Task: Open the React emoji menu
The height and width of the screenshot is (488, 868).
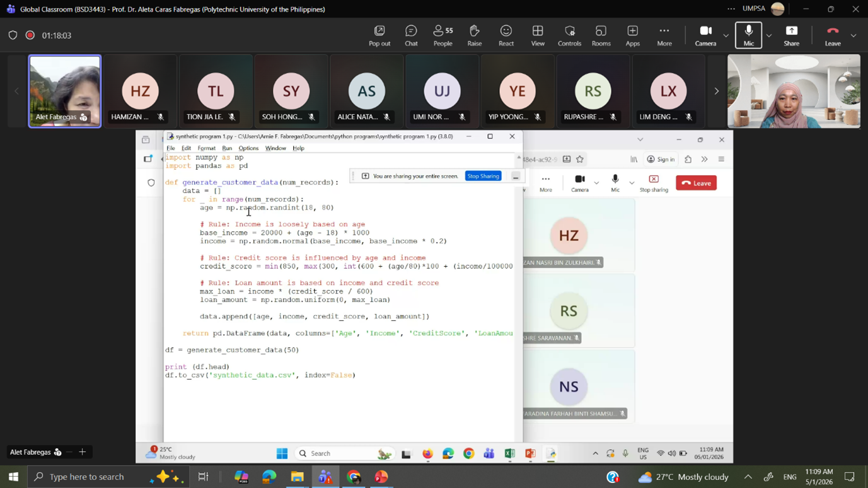Action: (506, 35)
